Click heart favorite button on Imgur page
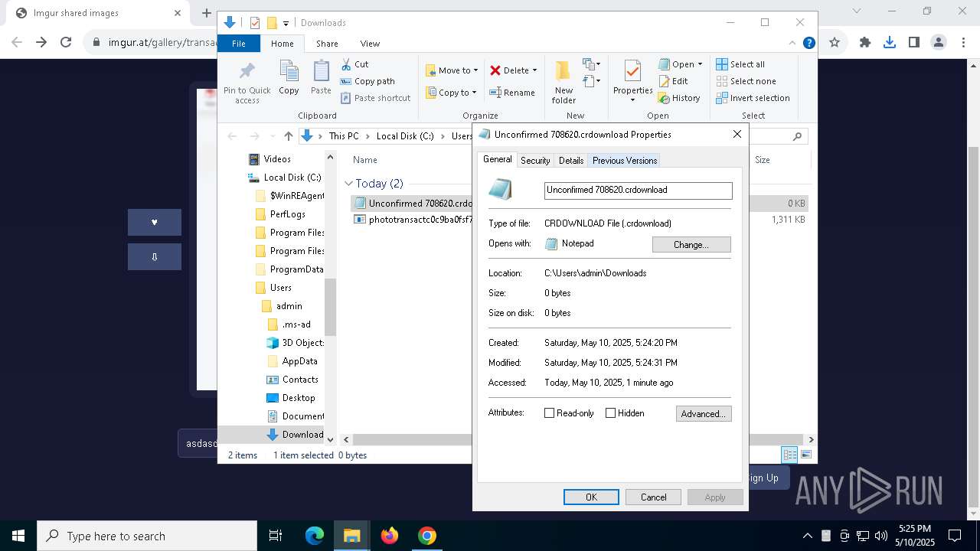980x551 pixels. tap(155, 222)
